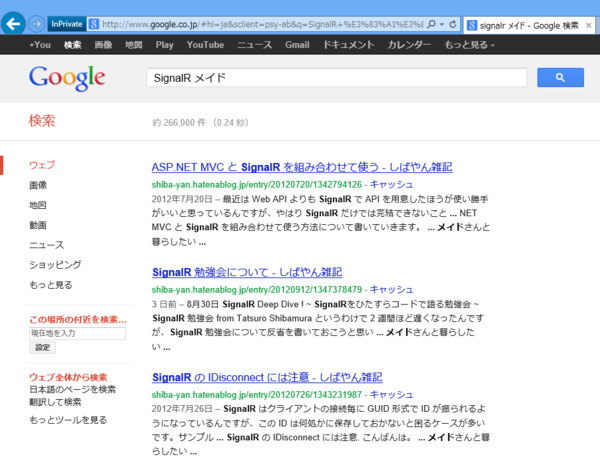Screen dimensions: 600x461
Task: Click the 20120912/1347378479 green URL text
Action: (257, 290)
